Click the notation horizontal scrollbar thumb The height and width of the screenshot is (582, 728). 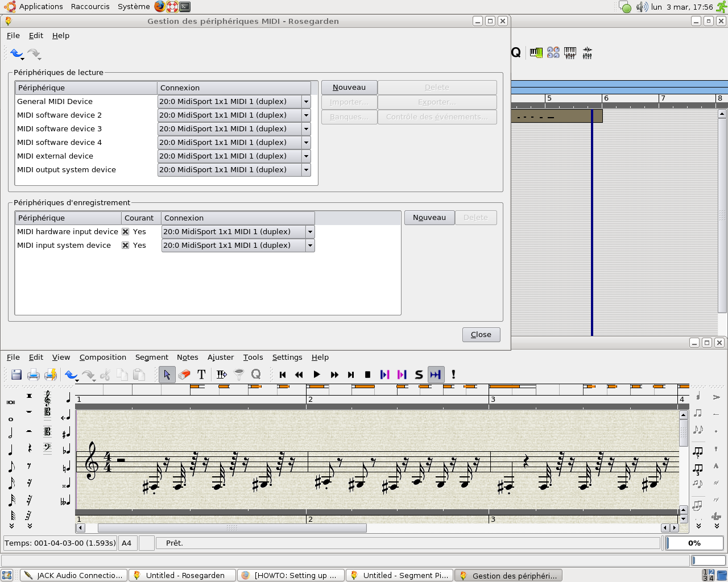[232, 528]
